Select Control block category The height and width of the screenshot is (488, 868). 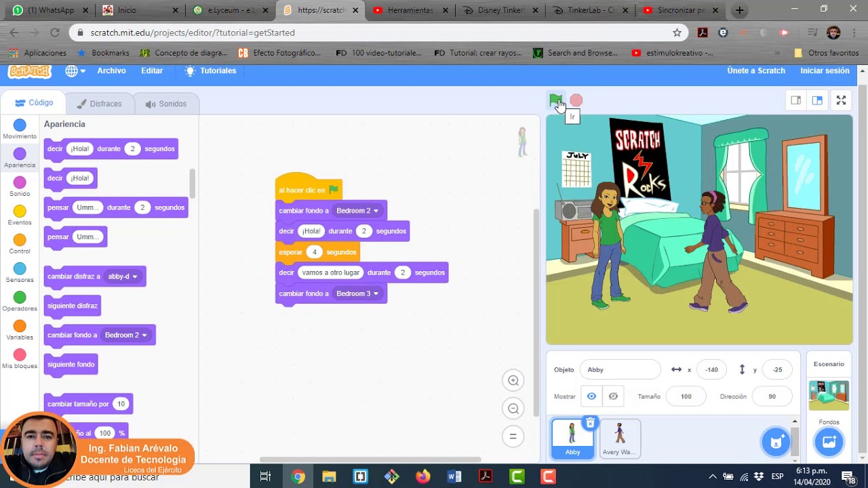[20, 244]
